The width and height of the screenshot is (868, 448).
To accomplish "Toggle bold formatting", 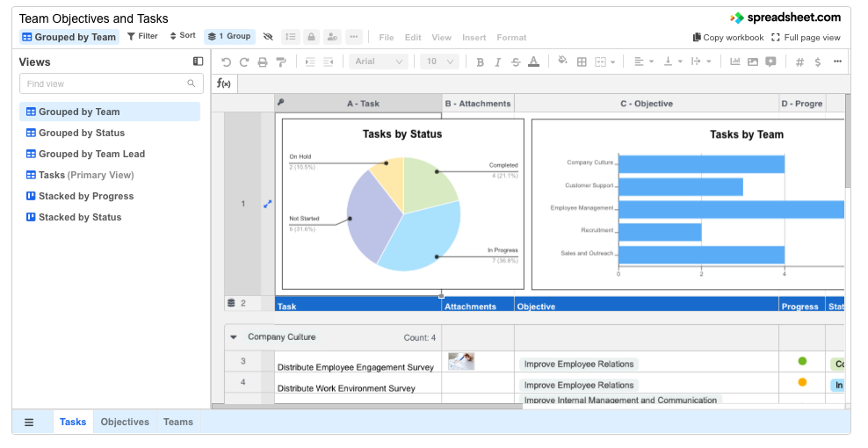I will click(x=480, y=62).
